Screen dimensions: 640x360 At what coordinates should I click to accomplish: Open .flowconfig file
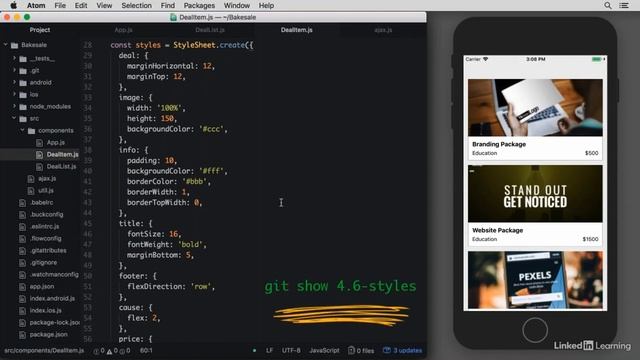coord(45,238)
